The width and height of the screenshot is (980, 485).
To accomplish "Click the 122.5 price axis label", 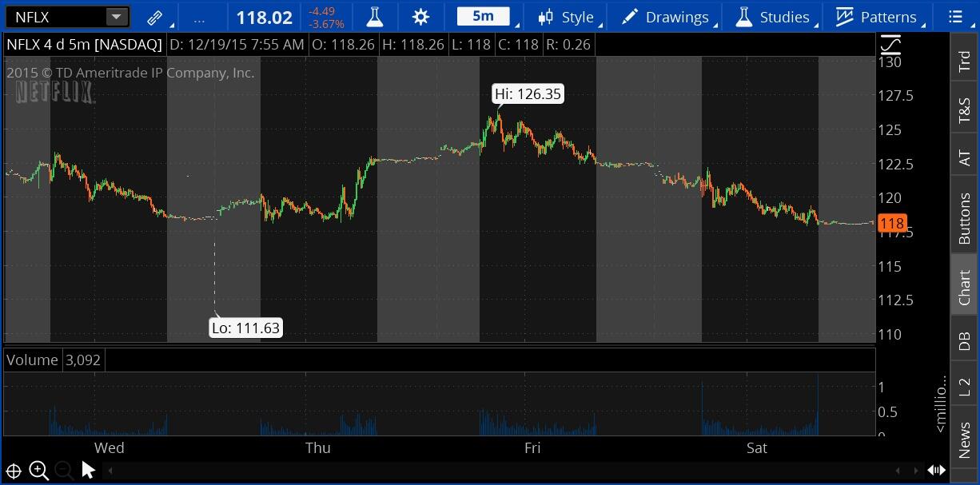I will pos(895,164).
